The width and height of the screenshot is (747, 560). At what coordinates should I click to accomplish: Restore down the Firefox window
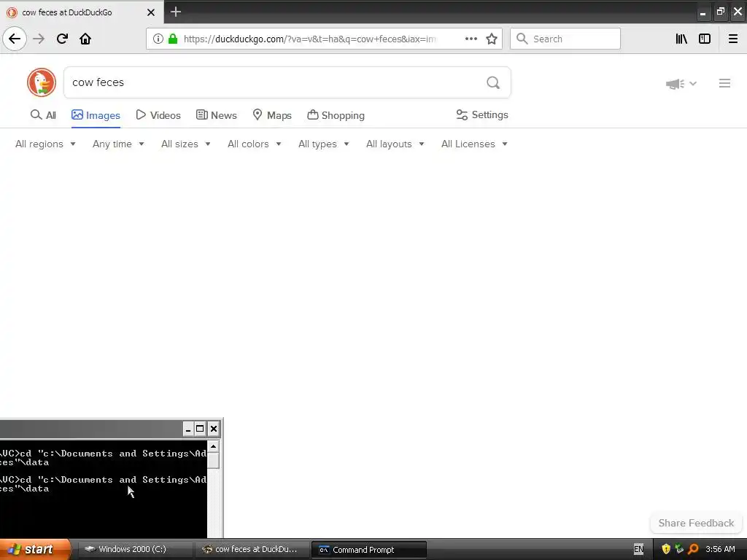[720, 12]
